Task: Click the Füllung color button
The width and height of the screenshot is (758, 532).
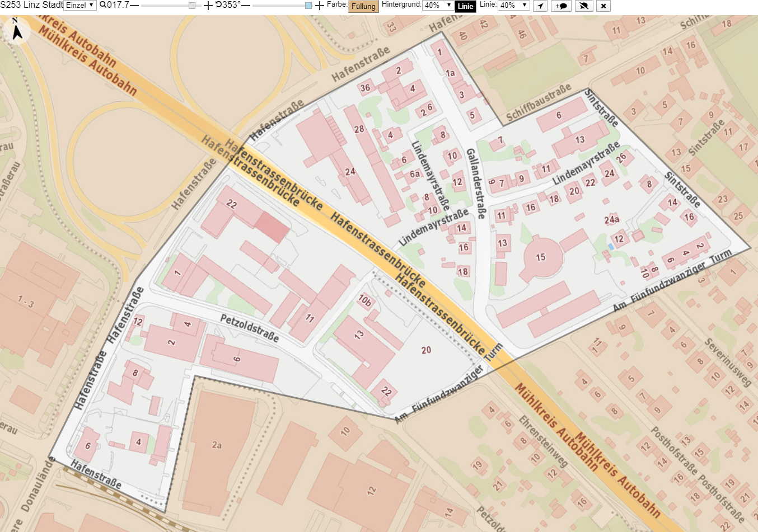Action: click(363, 6)
